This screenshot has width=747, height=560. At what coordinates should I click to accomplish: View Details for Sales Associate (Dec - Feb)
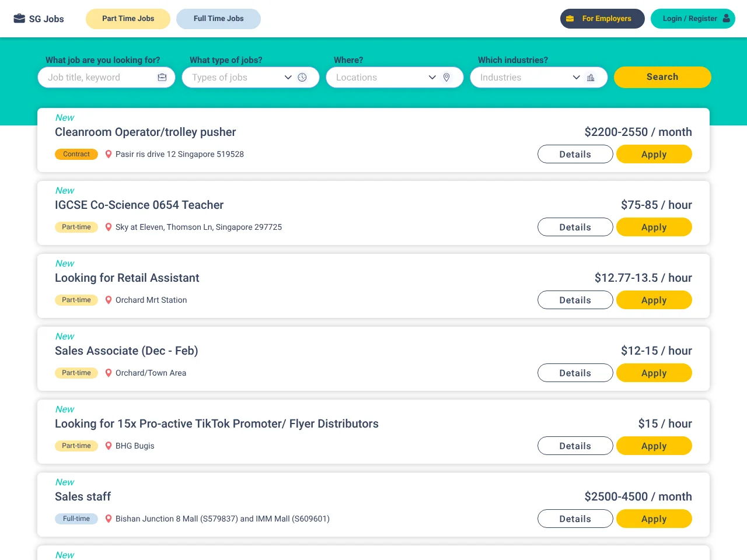coord(575,373)
